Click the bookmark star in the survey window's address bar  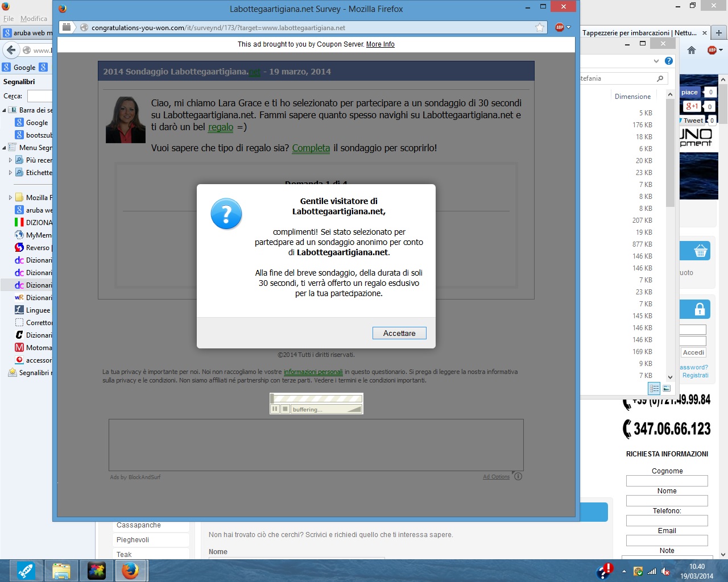pyautogui.click(x=540, y=27)
